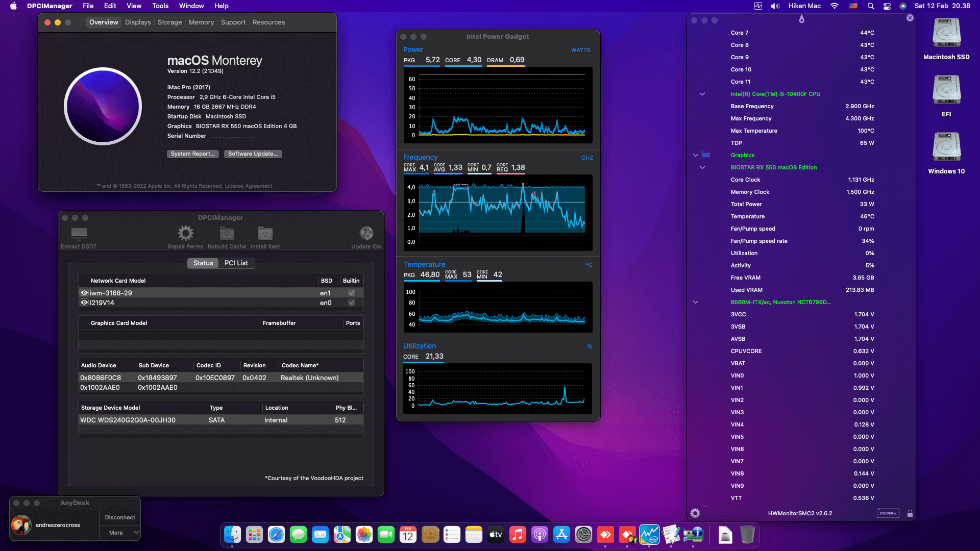Click the Repair Perms gear icon

coord(185,233)
